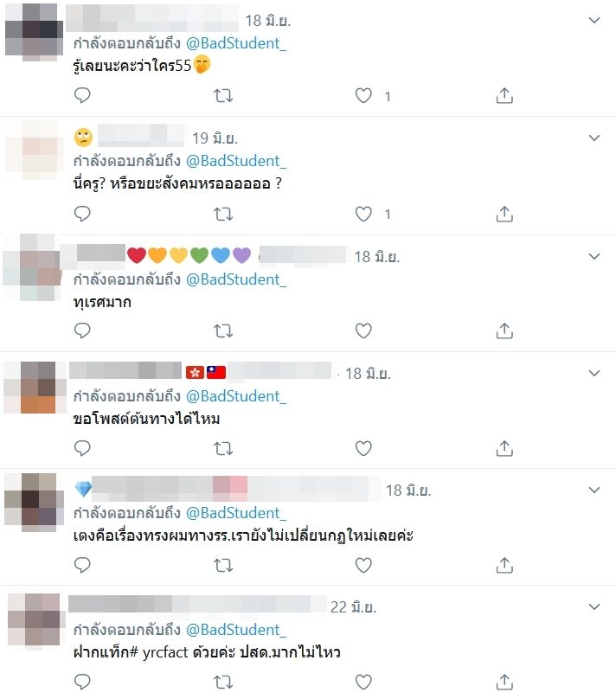Like the tweet about นี่ครู? หรือขยะสังคม

point(363,214)
